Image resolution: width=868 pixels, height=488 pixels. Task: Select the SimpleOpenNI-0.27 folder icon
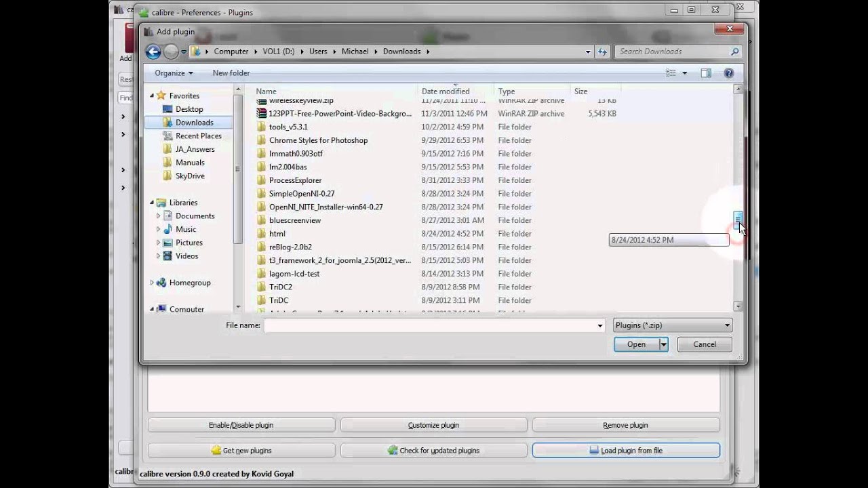[262, 194]
